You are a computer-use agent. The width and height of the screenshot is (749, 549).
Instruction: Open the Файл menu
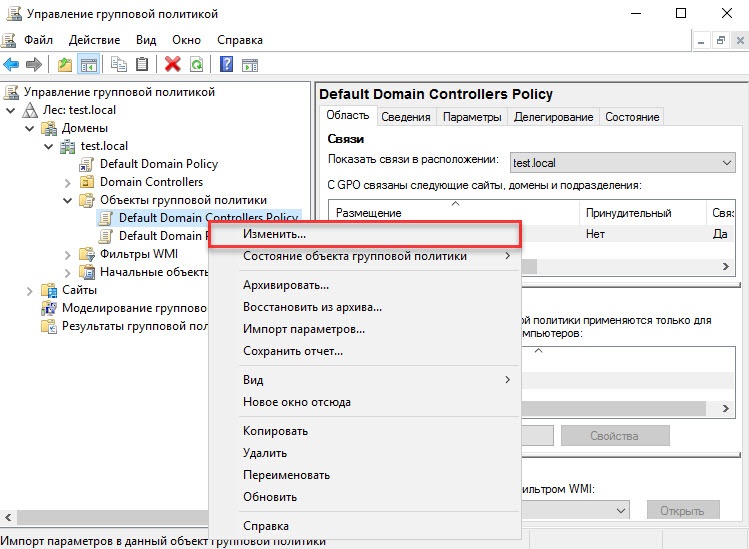coord(38,40)
